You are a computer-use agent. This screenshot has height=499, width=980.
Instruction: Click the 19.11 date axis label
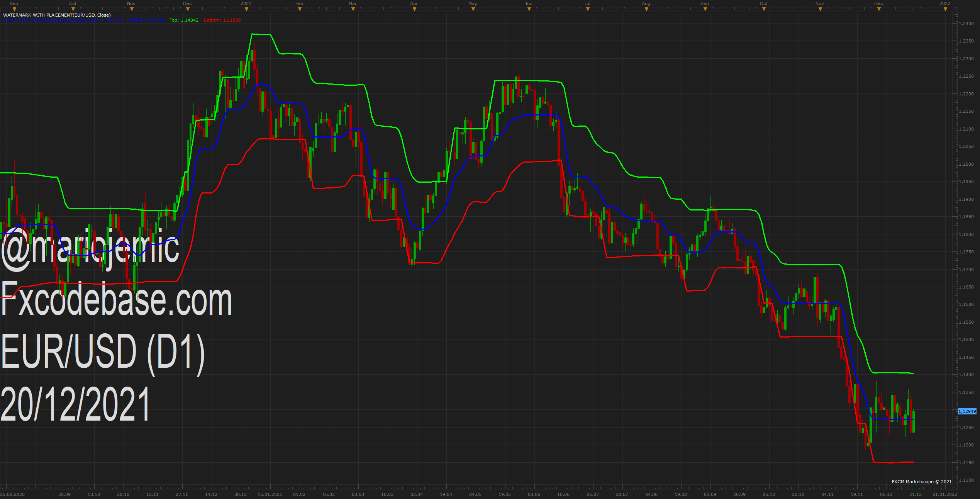point(857,494)
